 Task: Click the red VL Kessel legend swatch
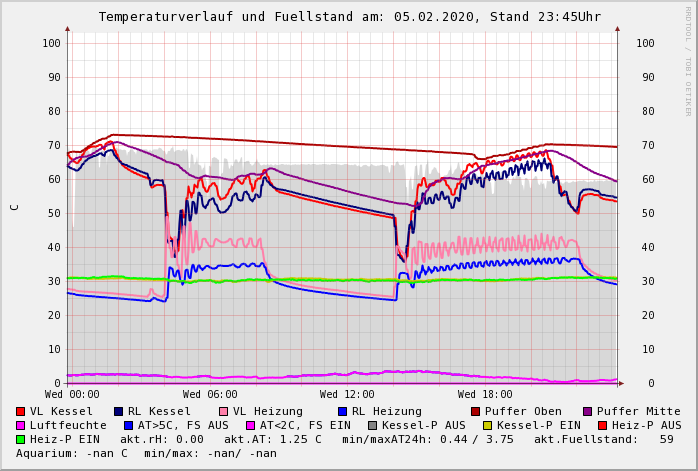coord(21,411)
